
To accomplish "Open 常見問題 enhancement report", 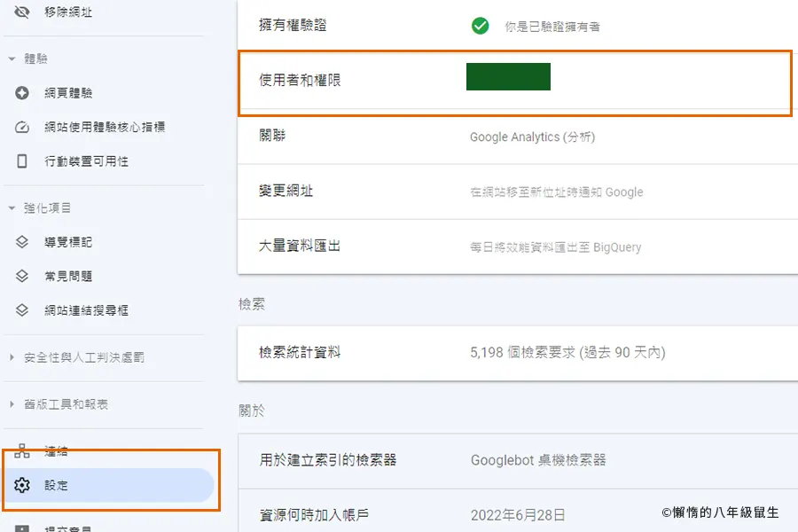I will point(68,277).
